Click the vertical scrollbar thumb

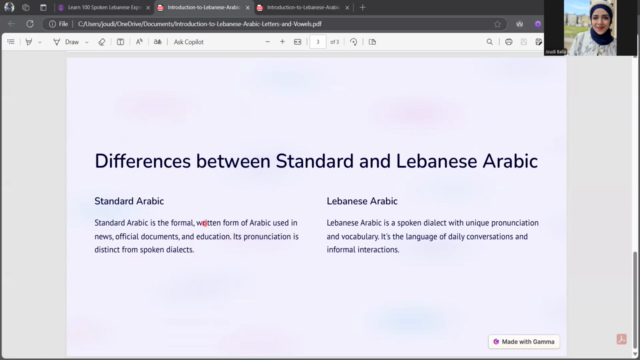[635, 300]
